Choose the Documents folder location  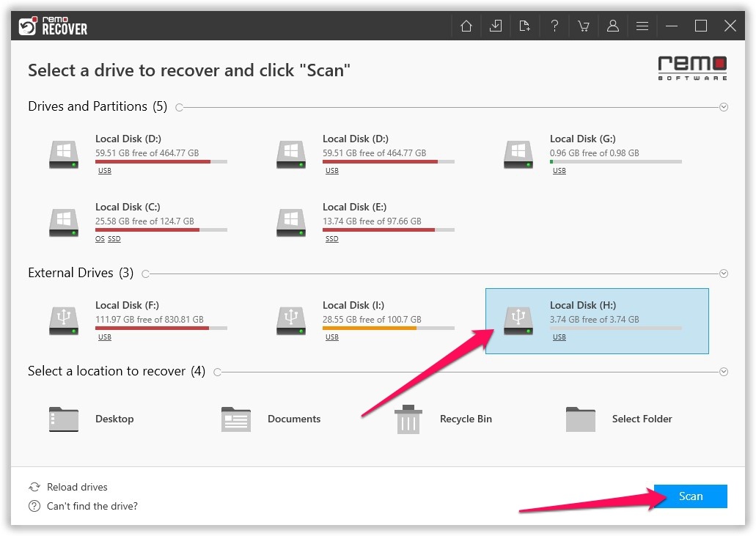tap(271, 419)
